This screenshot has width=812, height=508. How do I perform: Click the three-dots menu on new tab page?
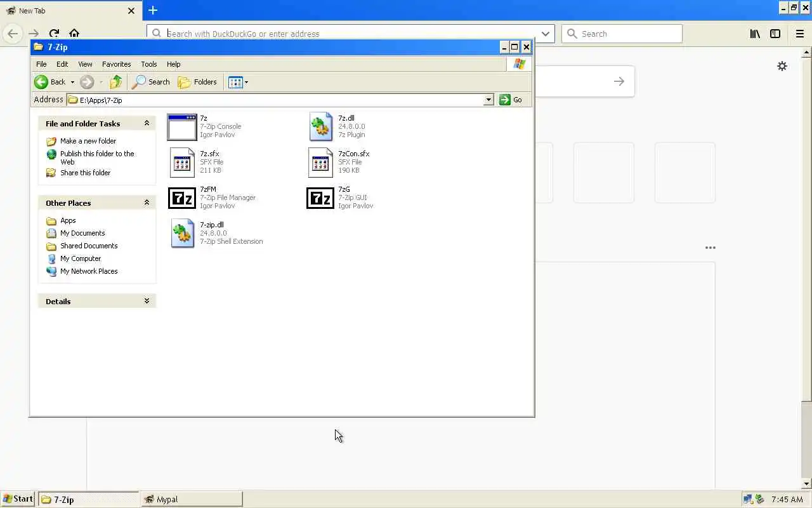point(710,248)
